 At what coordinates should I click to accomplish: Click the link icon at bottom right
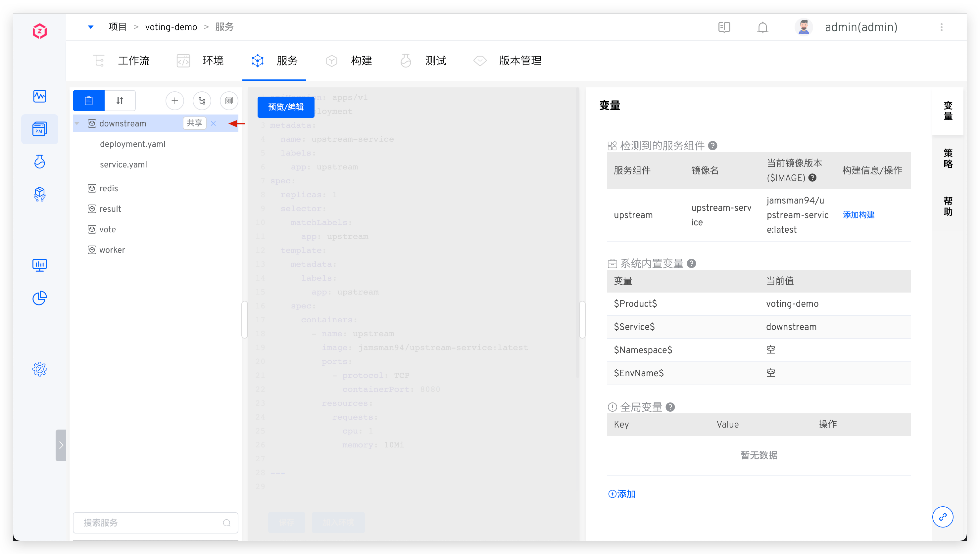point(942,517)
